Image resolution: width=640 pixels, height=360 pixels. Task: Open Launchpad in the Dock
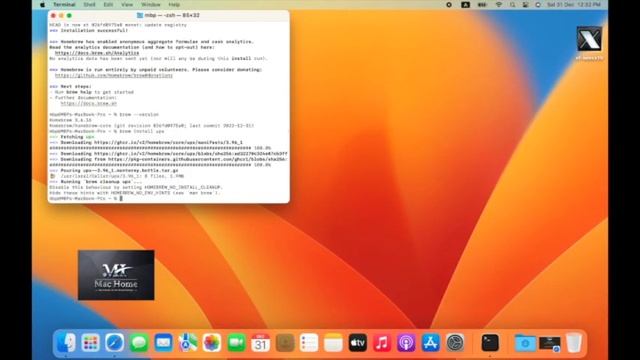pos(90,342)
